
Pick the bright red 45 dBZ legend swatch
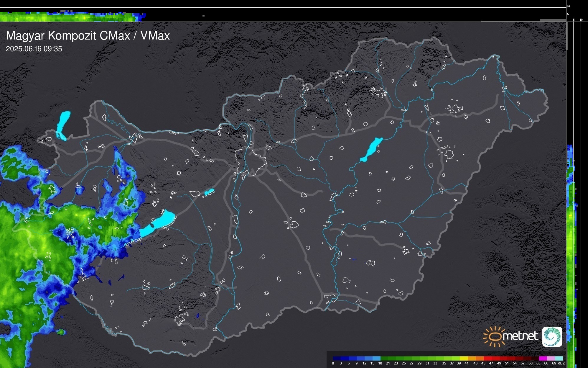487,358
